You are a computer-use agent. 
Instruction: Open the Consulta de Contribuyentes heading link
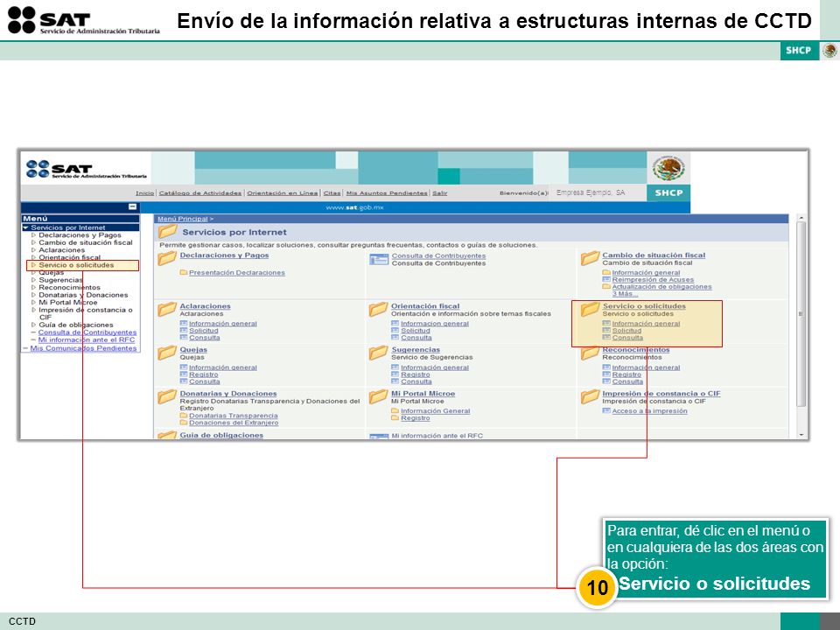pyautogui.click(x=438, y=256)
